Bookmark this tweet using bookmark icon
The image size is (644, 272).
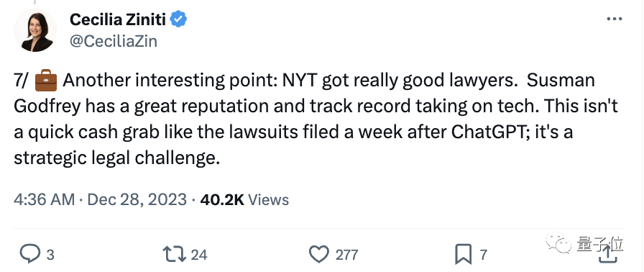[x=464, y=255]
